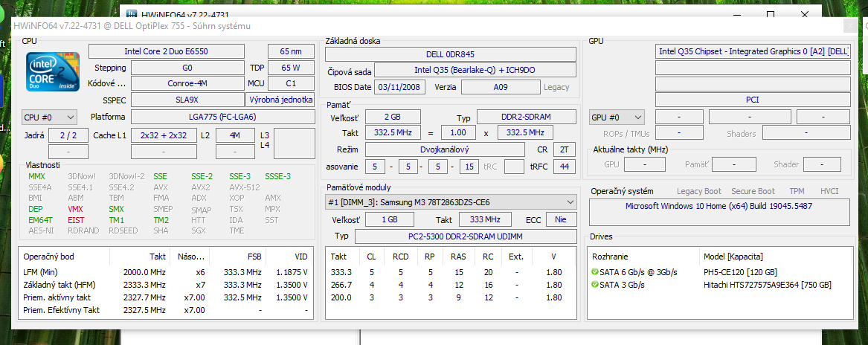Select the Hitachi HTS727575A9E364 drive row
The image size is (868, 345).
(x=720, y=285)
